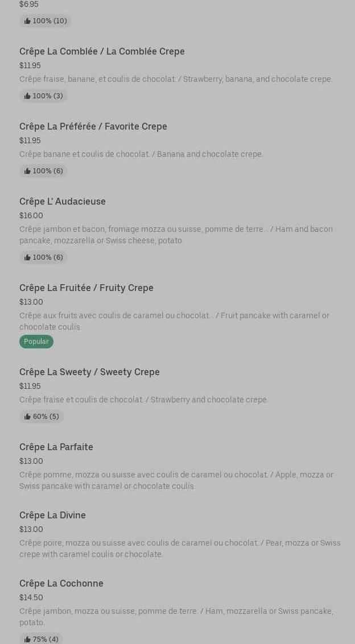Open Crêpe La Fruitée / Fruity Crepe
Viewport: 355px width, 644px height.
86,288
